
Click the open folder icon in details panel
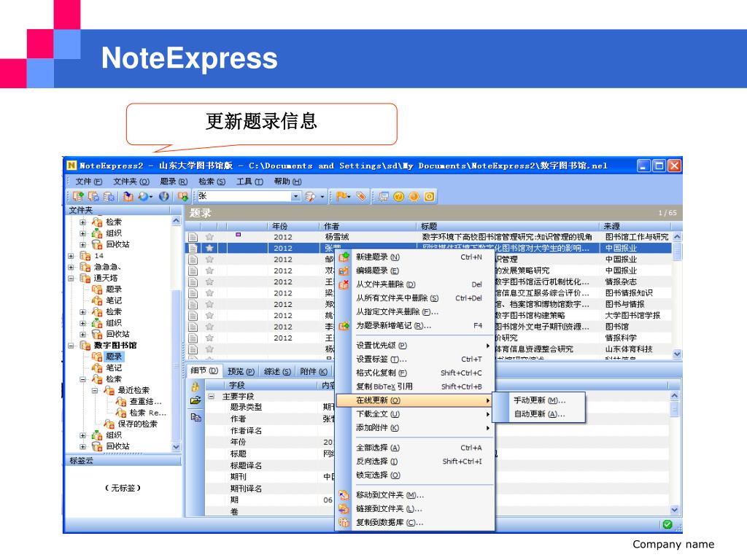coord(196,401)
